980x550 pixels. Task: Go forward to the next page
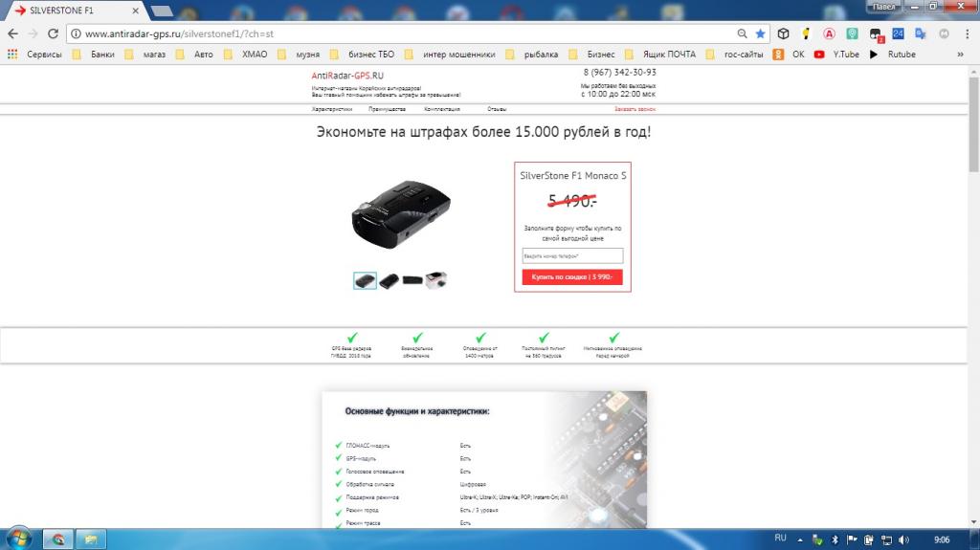click(33, 33)
